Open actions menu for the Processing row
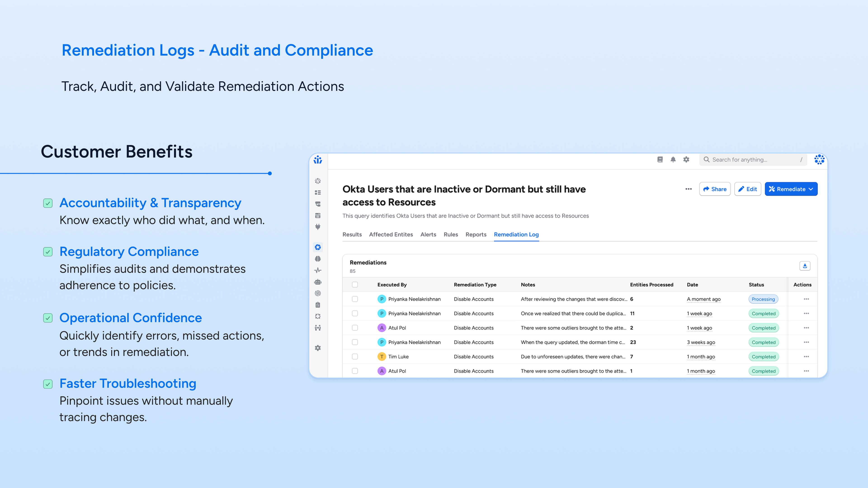Screen dimensions: 868x488 806,299
